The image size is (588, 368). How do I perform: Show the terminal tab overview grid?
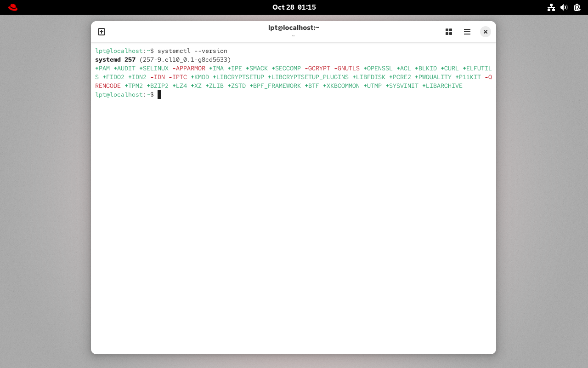449,32
